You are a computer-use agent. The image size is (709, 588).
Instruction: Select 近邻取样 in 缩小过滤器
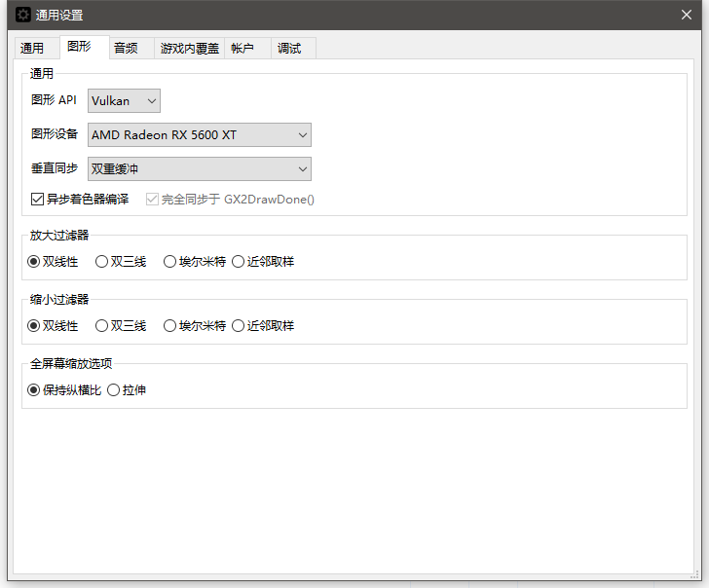pyautogui.click(x=238, y=325)
